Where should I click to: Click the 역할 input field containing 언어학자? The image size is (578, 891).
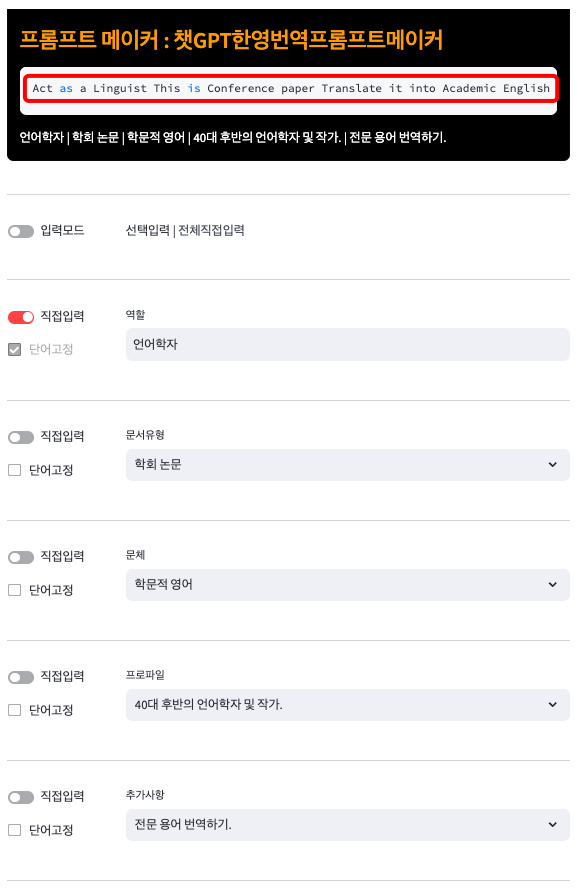346,345
